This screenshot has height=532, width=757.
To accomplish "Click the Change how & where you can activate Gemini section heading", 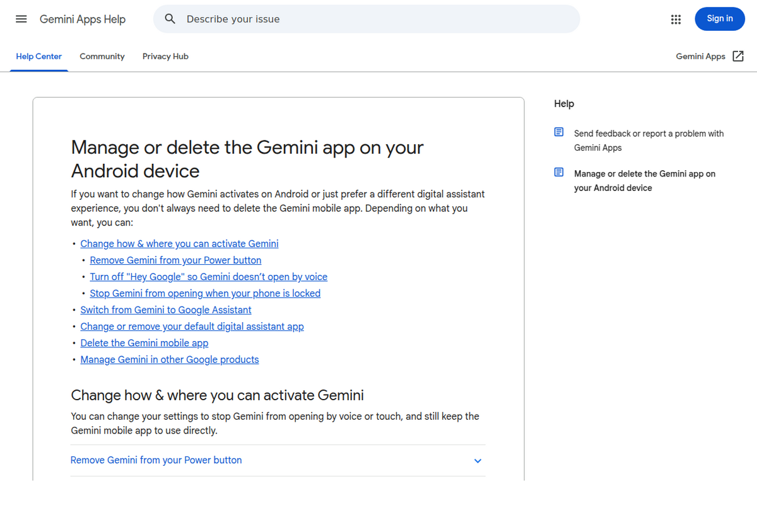I will 217,395.
